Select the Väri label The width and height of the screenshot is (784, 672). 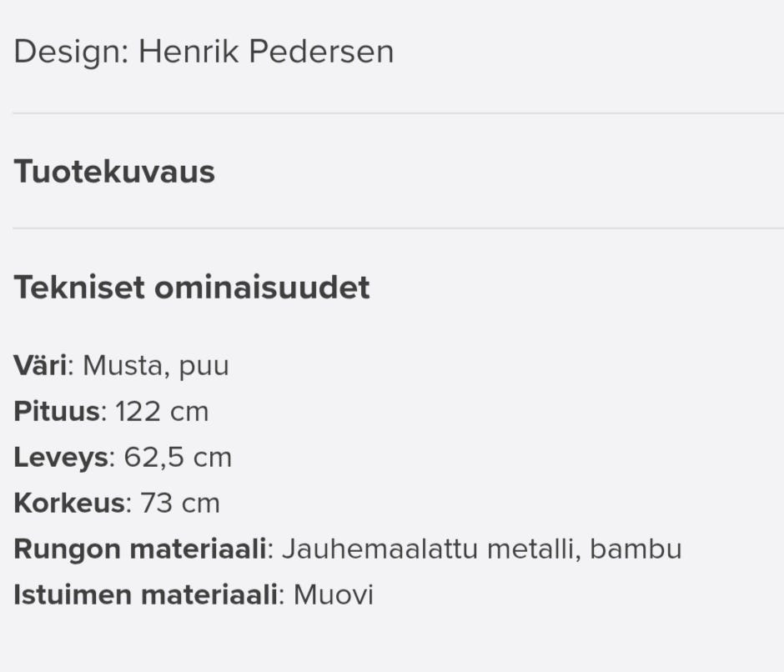pyautogui.click(x=39, y=366)
